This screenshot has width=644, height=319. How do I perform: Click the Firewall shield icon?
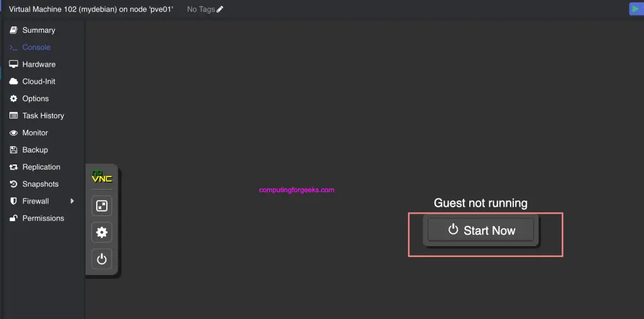pyautogui.click(x=14, y=202)
